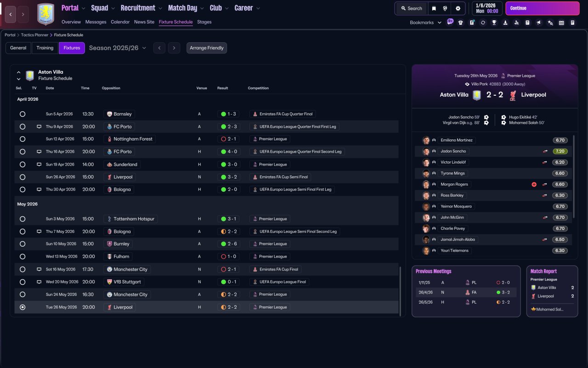Click the shirt icon in bookmarks bar
Image resolution: width=588 pixels, height=368 pixels.
pyautogui.click(x=461, y=23)
